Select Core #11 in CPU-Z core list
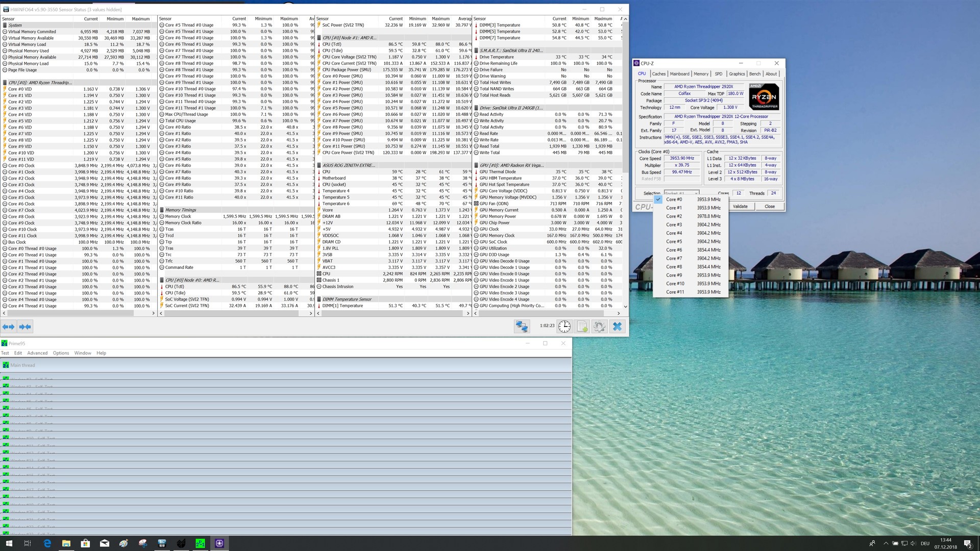 (x=691, y=292)
